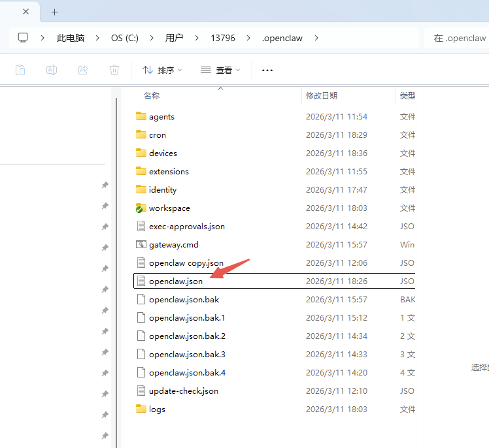Click gateway.cmd file name
489x448 pixels.
point(174,245)
